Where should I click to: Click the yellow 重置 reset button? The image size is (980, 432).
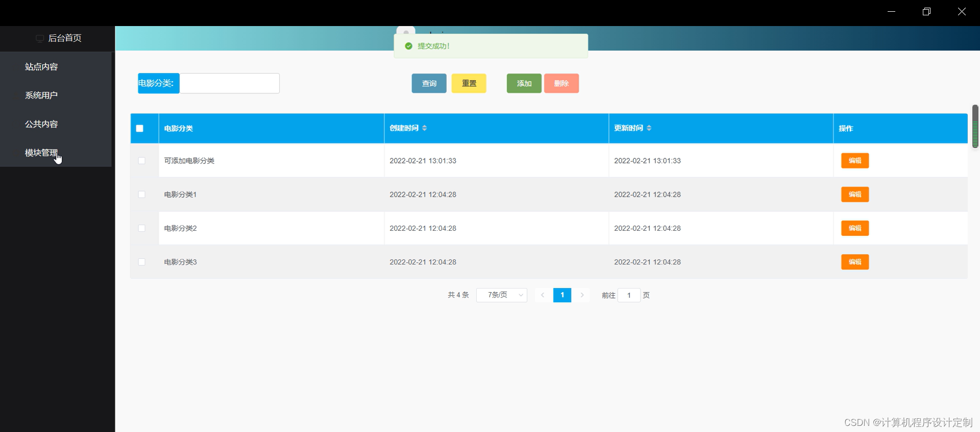click(x=469, y=83)
